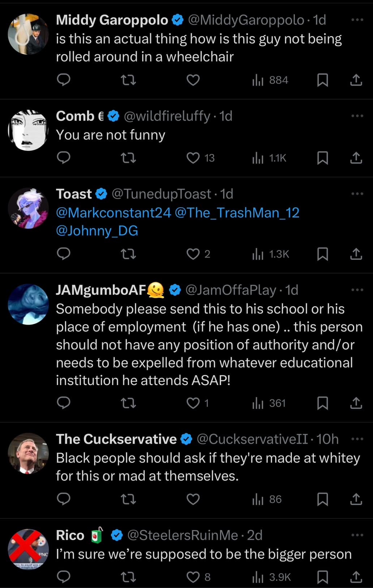Open the @Johnny_DG mention link

[97, 231]
